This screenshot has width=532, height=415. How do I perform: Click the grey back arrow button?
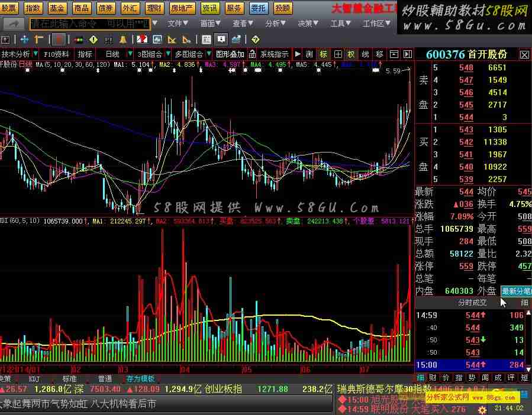(14, 24)
